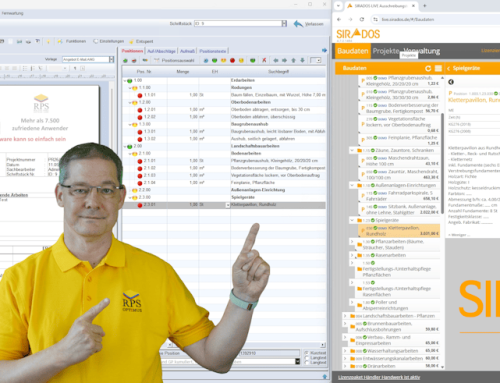The image size is (500, 383).
Task: Open the Vorlage dropdown
Action: point(111,59)
